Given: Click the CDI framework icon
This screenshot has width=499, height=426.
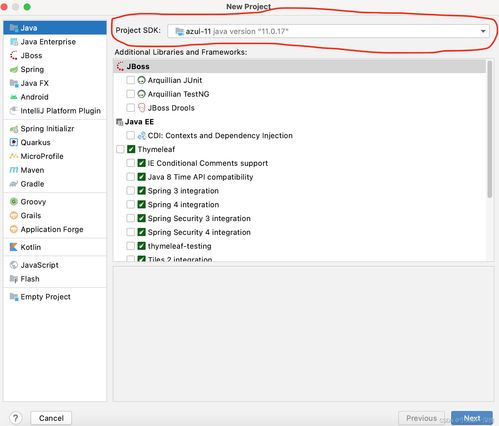Looking at the screenshot, I should [x=142, y=135].
